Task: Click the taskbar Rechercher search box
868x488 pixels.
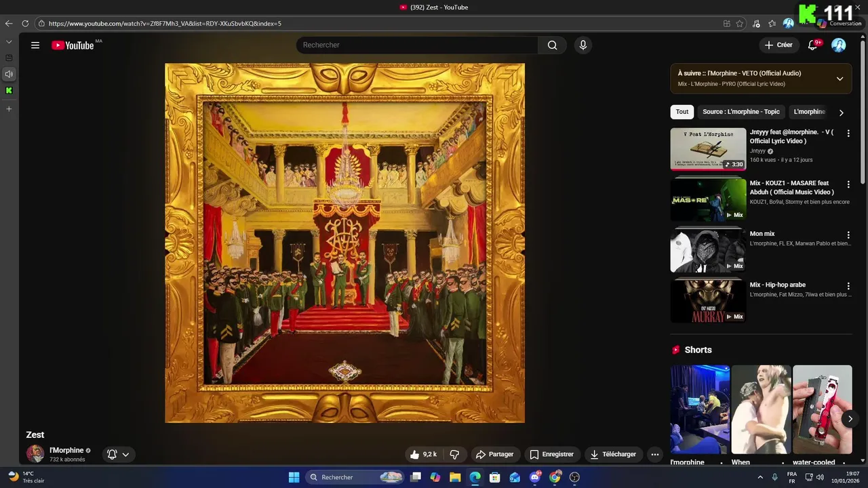Action: click(x=355, y=477)
